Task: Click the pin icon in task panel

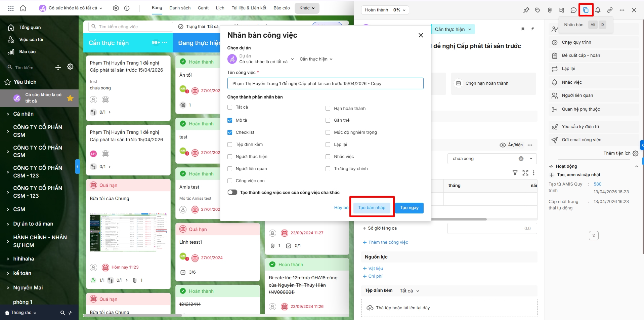Action: (526, 10)
